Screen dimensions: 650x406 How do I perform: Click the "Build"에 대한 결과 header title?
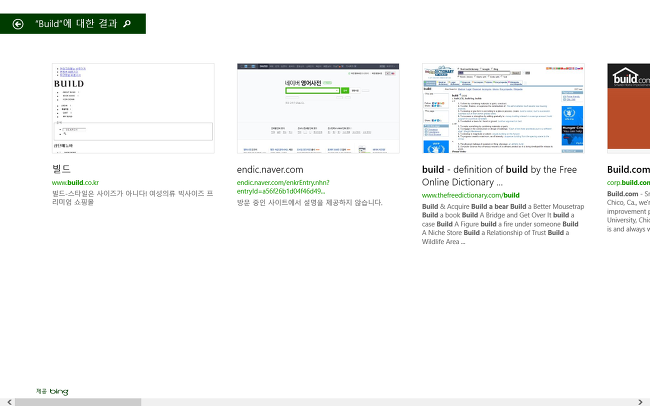[x=76, y=24]
